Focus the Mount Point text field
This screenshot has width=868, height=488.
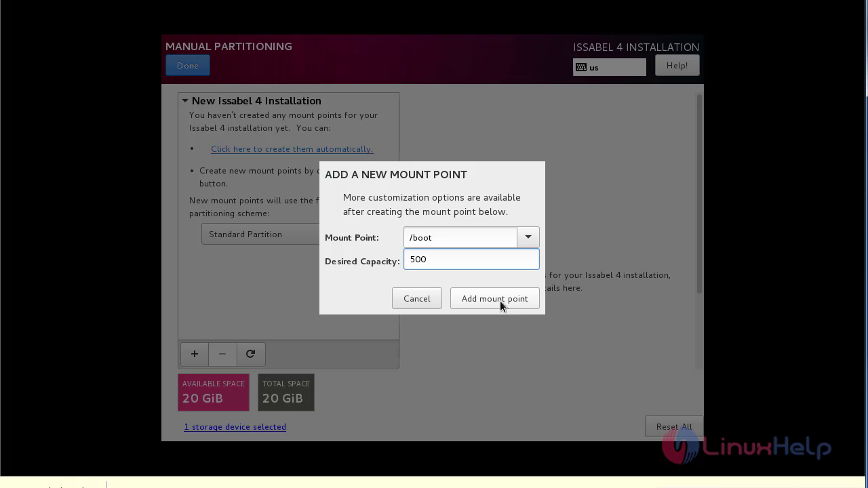(x=460, y=237)
